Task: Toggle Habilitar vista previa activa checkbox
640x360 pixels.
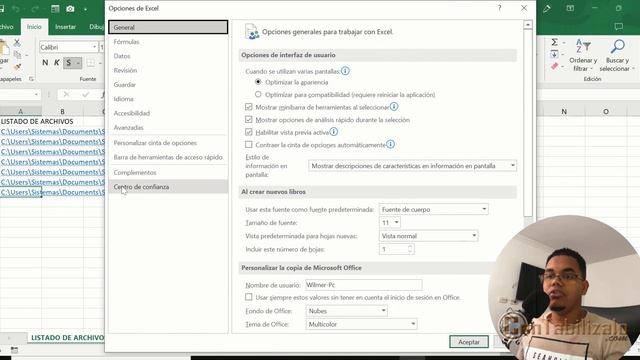Action: (249, 132)
